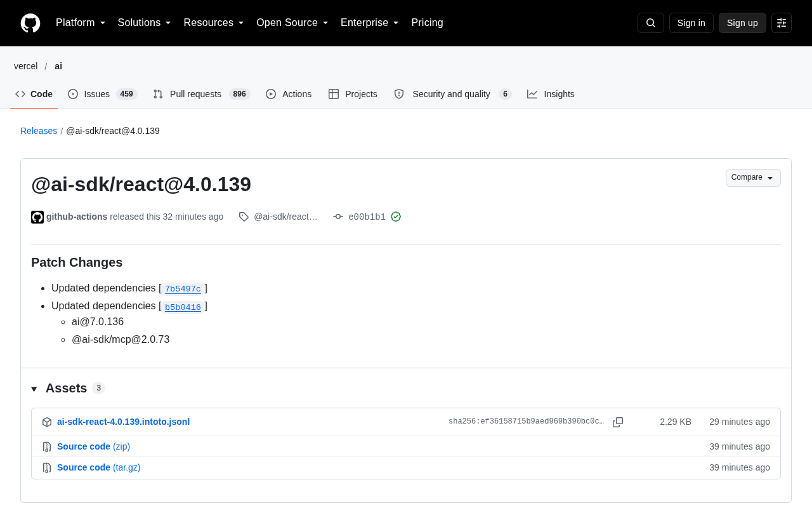
Task: Open the appearance settings sliders icon
Action: (782, 23)
